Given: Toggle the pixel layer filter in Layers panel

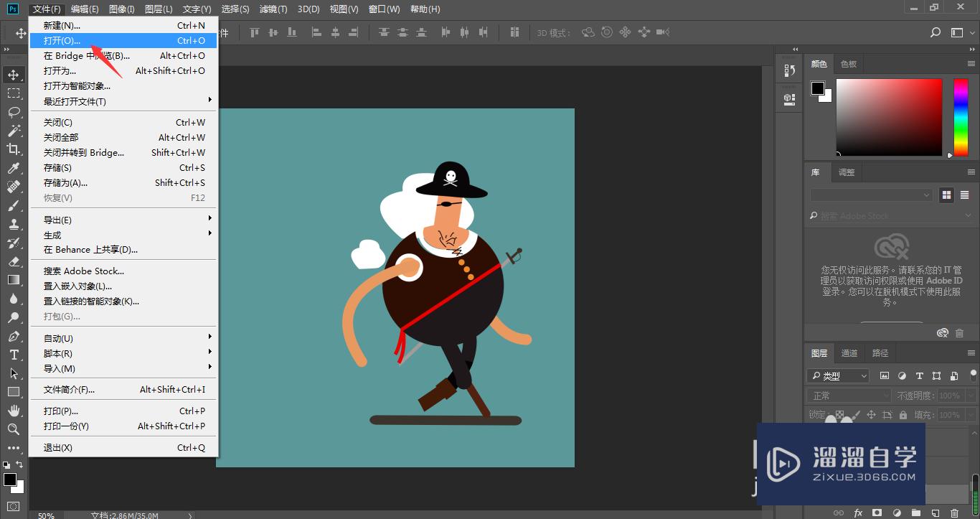Looking at the screenshot, I should point(885,375).
